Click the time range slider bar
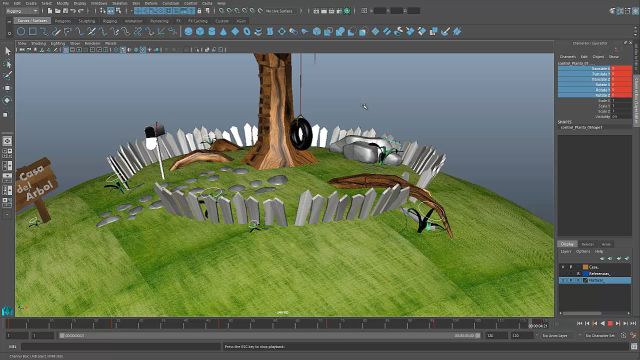This screenshot has height=360, width=640. [x=269, y=336]
